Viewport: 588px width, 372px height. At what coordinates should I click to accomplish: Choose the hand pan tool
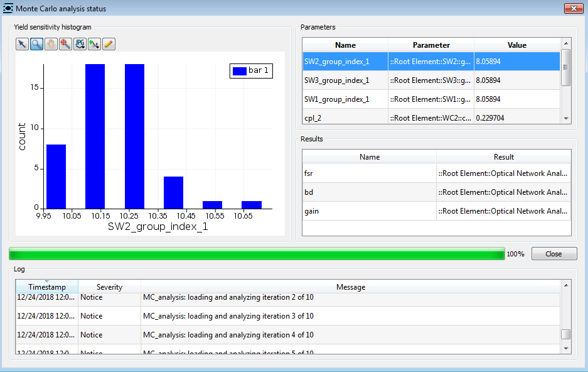coord(51,44)
